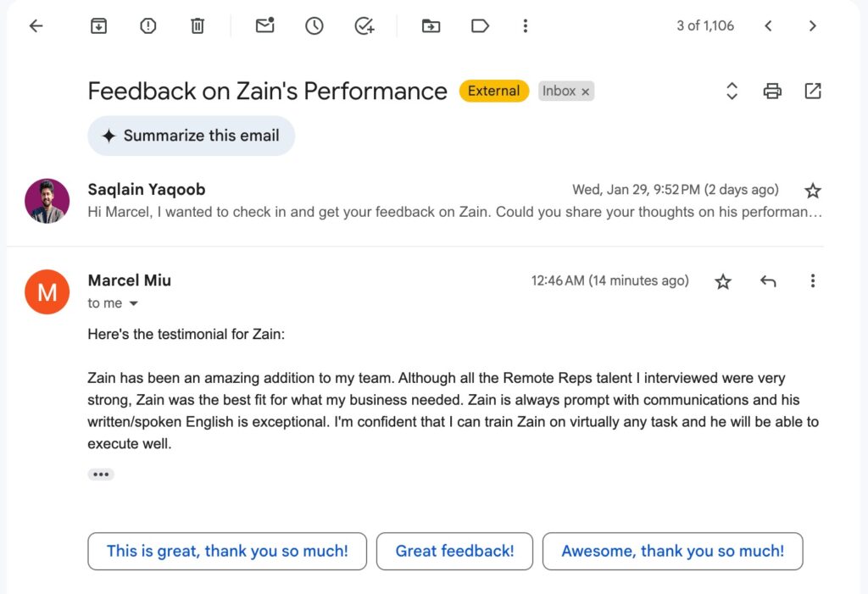
Task: Open more options in Marcel's message
Action: (812, 281)
